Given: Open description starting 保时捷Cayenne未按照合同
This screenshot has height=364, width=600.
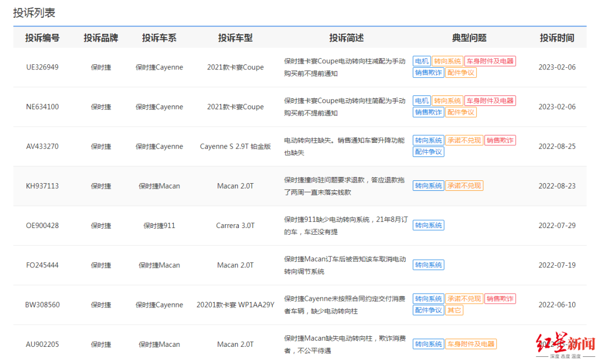Looking at the screenshot, I should [344, 305].
